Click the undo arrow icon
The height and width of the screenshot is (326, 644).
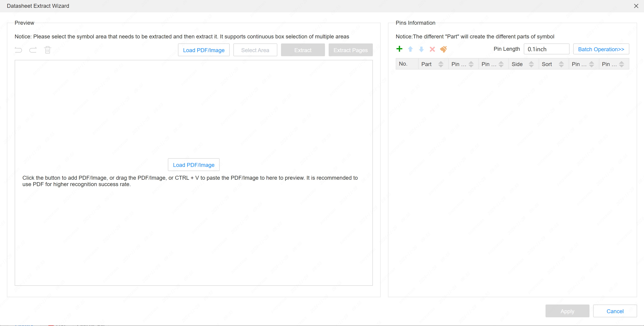point(19,50)
